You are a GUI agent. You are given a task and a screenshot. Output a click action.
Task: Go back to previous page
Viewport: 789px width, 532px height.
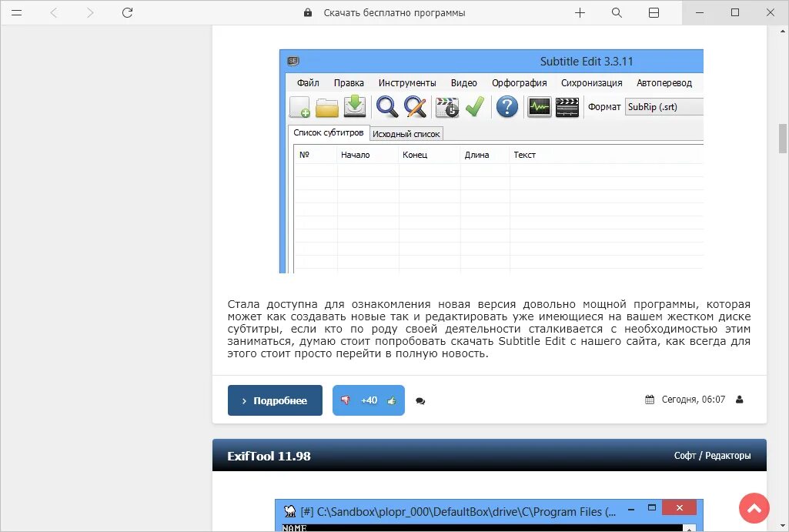(54, 12)
